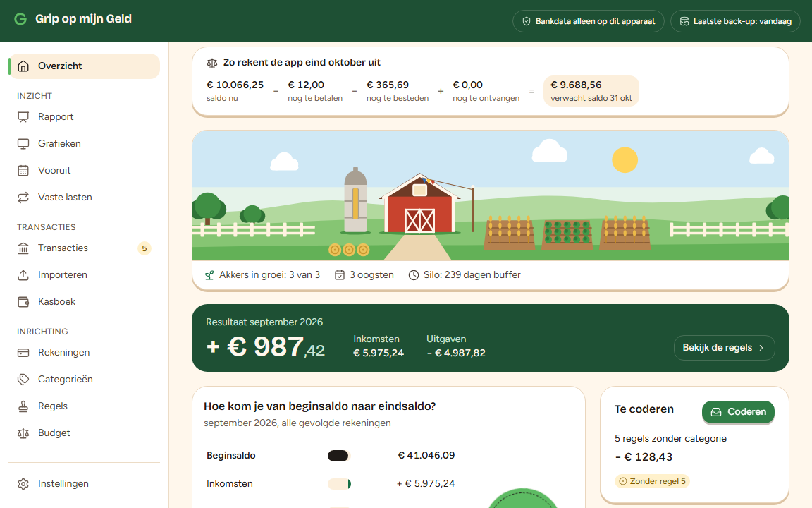Click the inbox icon on Coderen button
This screenshot has width=812, height=508.
[716, 412]
